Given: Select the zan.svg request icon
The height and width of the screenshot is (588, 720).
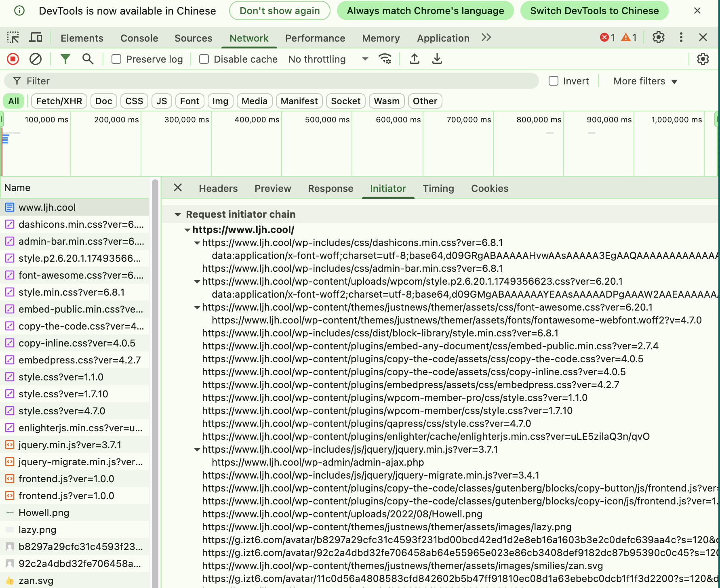Looking at the screenshot, I should 10,581.
